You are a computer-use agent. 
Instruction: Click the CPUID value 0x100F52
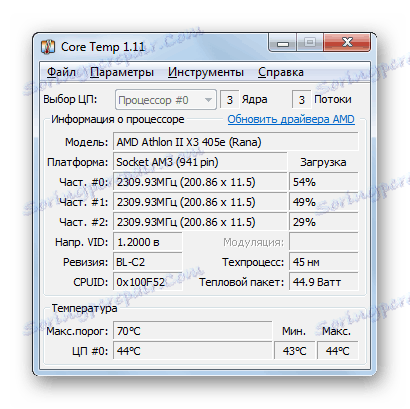tap(148, 282)
